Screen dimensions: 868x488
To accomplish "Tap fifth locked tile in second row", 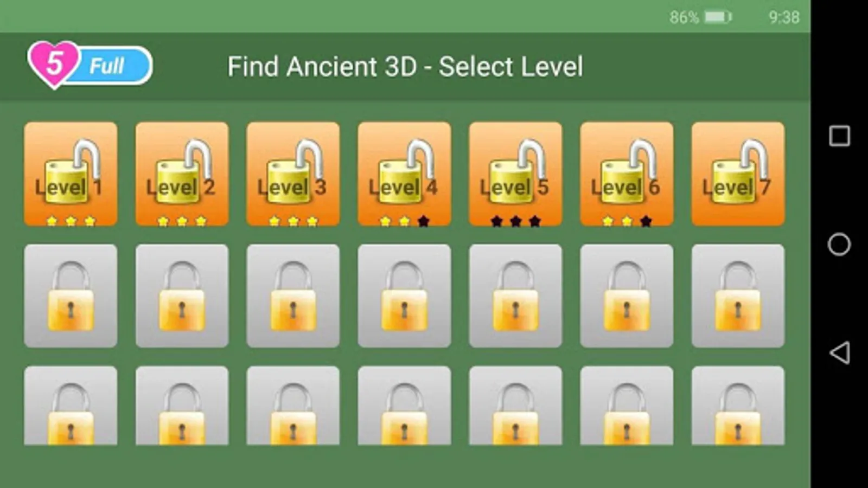I will point(515,296).
